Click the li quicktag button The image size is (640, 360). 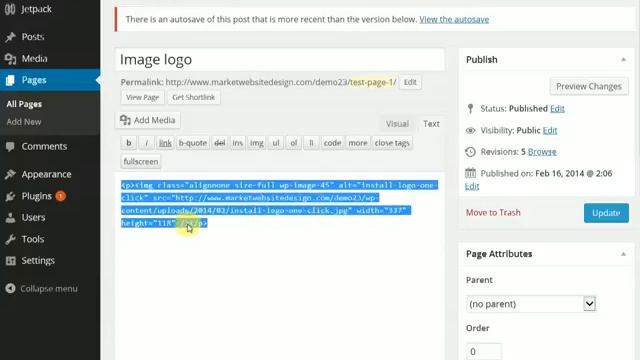[311, 143]
